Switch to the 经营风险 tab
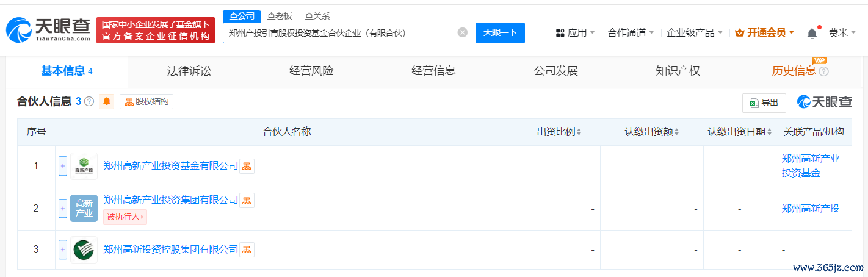The width and height of the screenshot is (868, 277). pyautogui.click(x=311, y=71)
